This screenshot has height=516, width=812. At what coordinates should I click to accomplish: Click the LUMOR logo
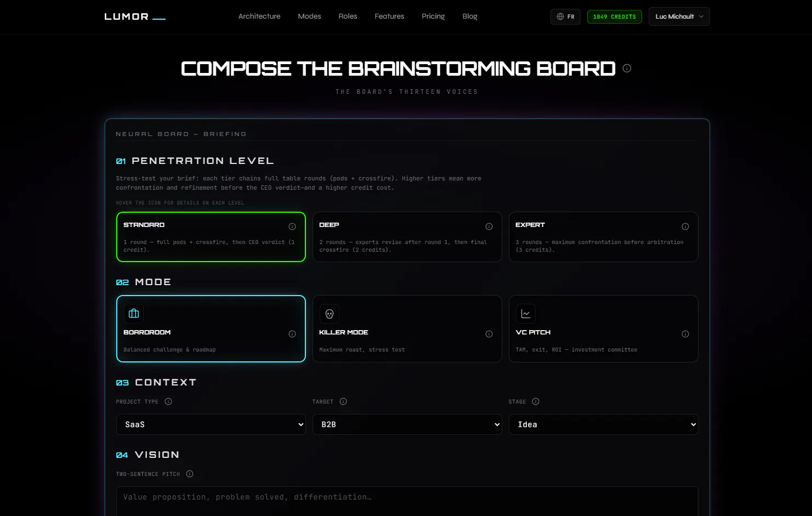click(x=135, y=16)
